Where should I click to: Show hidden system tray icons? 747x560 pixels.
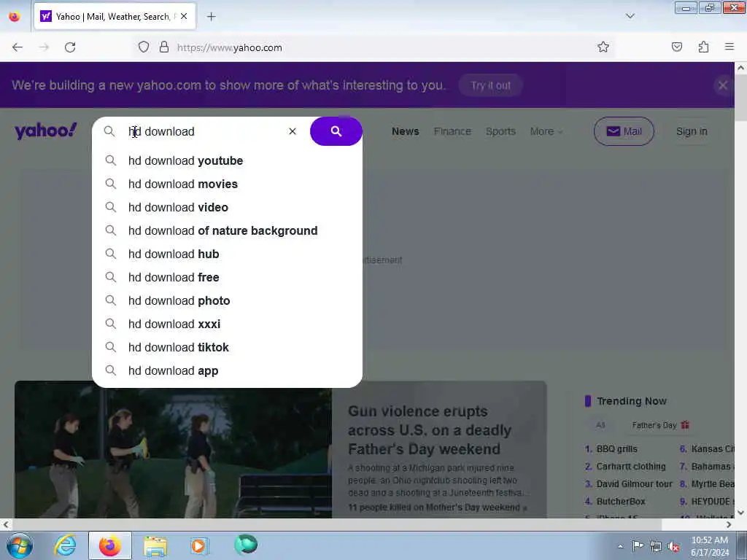pyautogui.click(x=620, y=546)
